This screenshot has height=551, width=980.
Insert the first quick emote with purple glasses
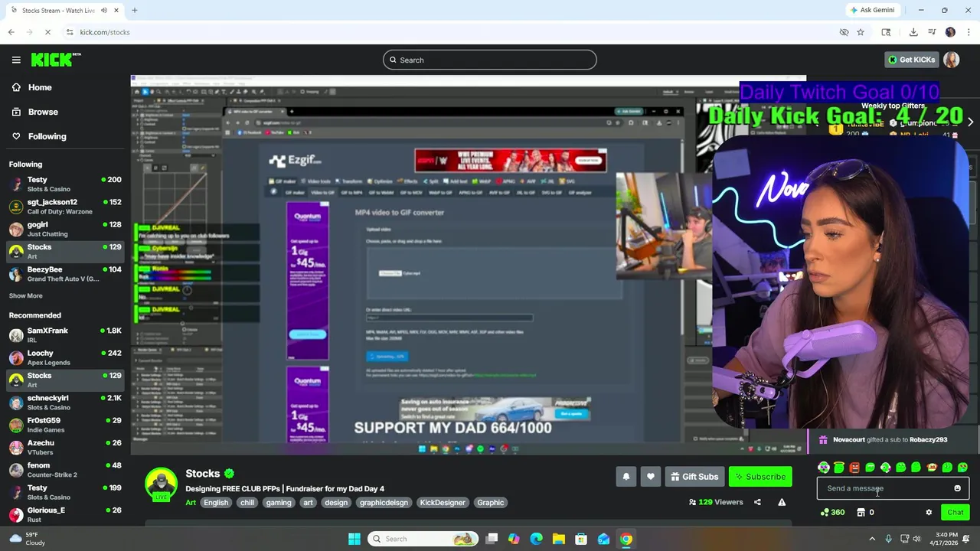[x=824, y=468]
